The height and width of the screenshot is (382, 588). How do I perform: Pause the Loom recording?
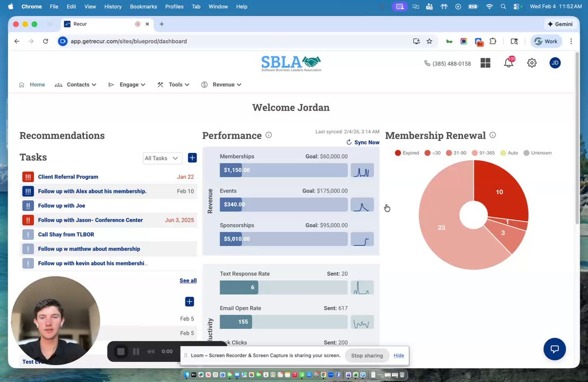point(136,351)
